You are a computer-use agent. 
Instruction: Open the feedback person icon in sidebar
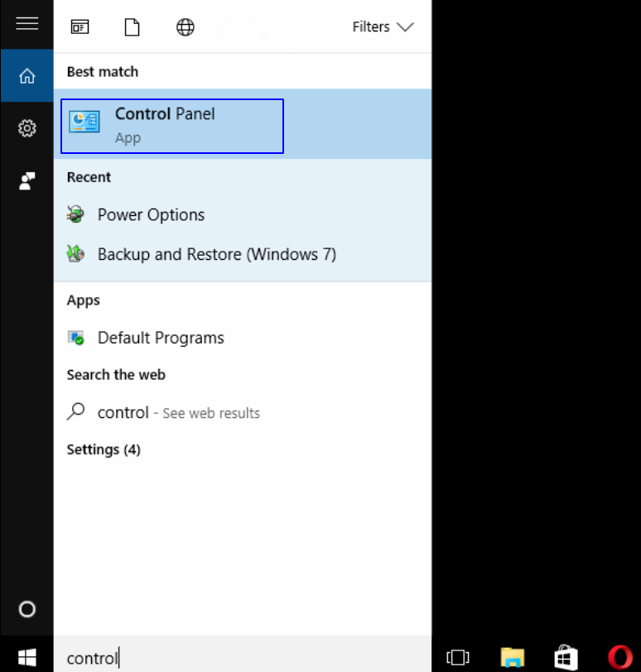click(27, 181)
